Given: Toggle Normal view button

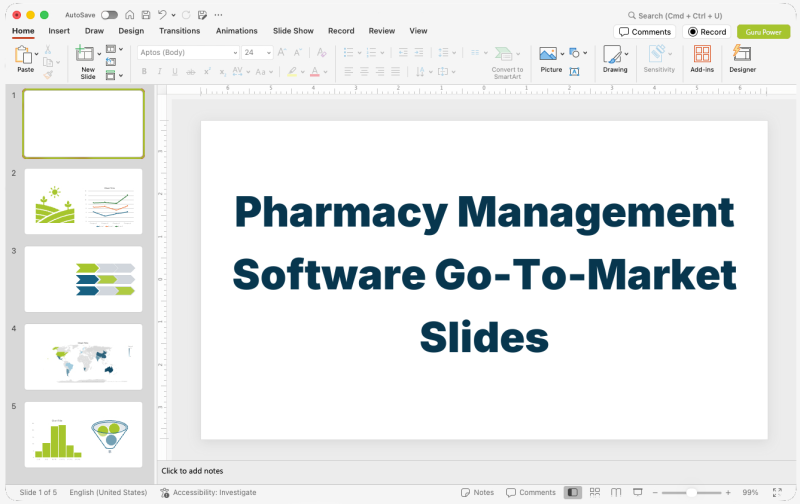Looking at the screenshot, I should (x=572, y=492).
